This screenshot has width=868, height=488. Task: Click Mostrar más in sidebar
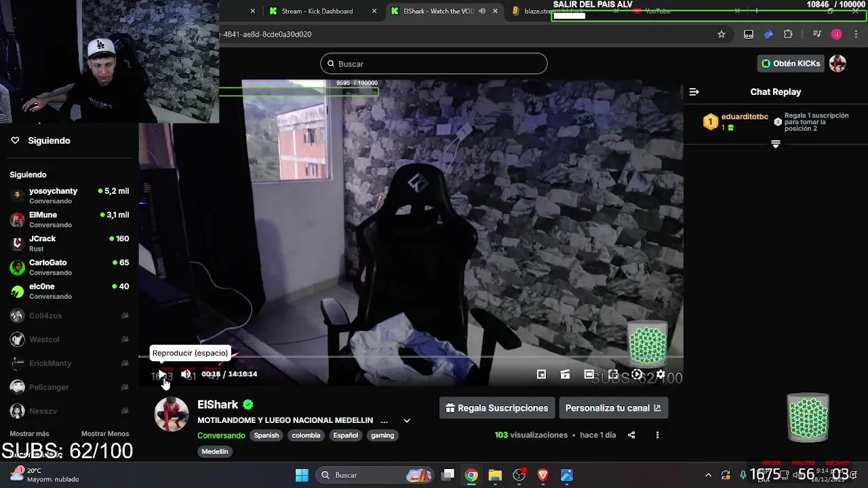(29, 434)
